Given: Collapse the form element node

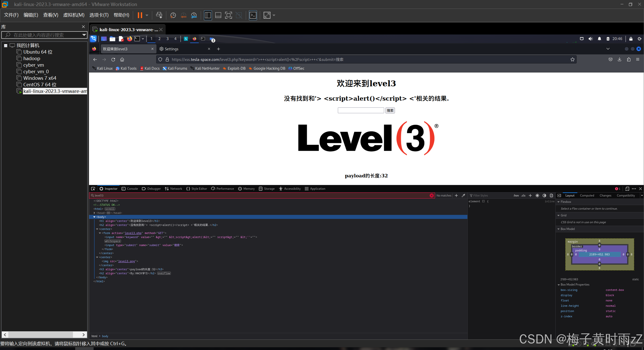Looking at the screenshot, I should pyautogui.click(x=100, y=233).
